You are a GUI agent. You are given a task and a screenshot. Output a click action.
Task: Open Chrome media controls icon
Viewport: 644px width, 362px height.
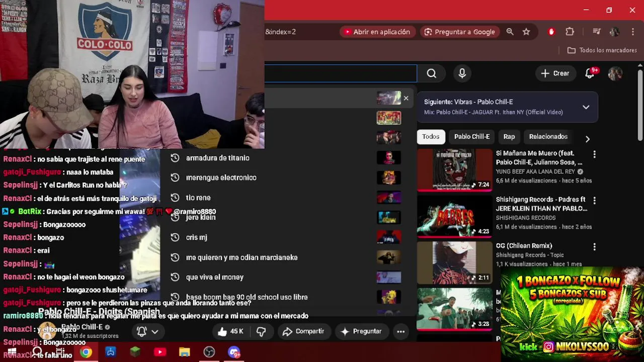[x=597, y=32]
